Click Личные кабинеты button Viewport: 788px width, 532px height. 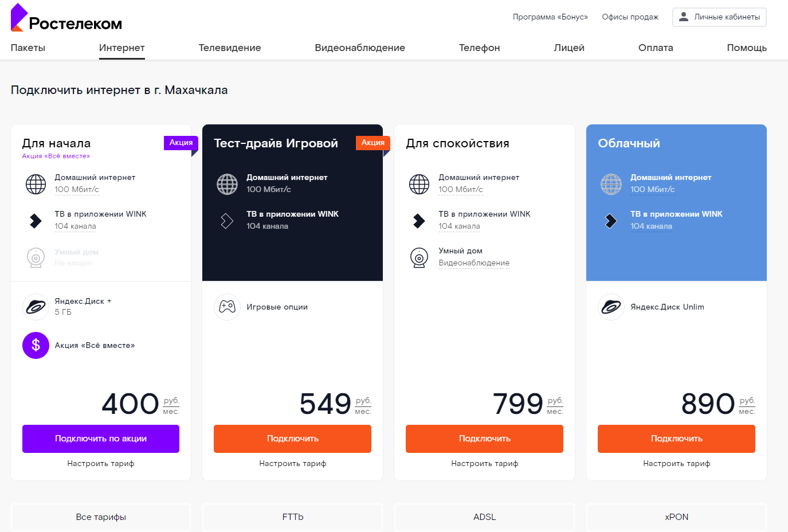719,17
